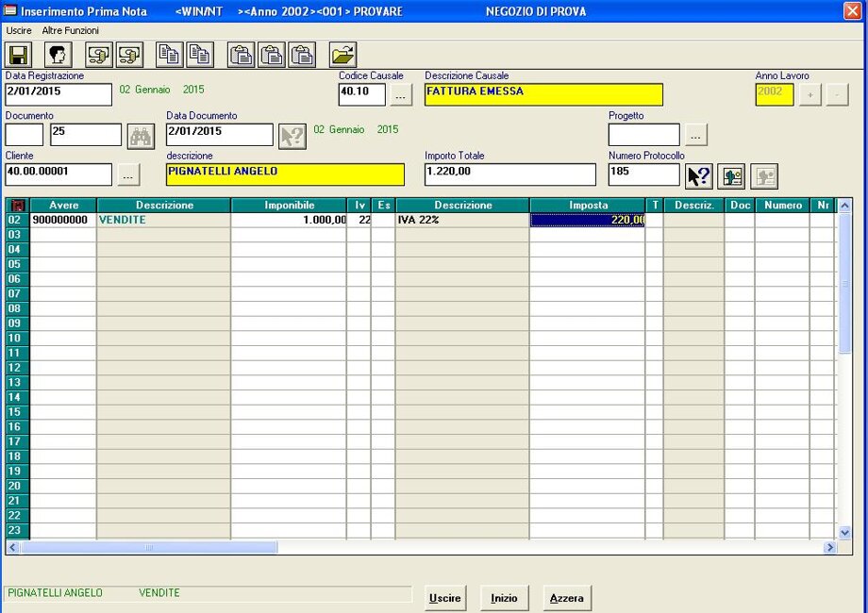
Task: Open lookup button next to Codice Causale
Action: click(x=401, y=95)
